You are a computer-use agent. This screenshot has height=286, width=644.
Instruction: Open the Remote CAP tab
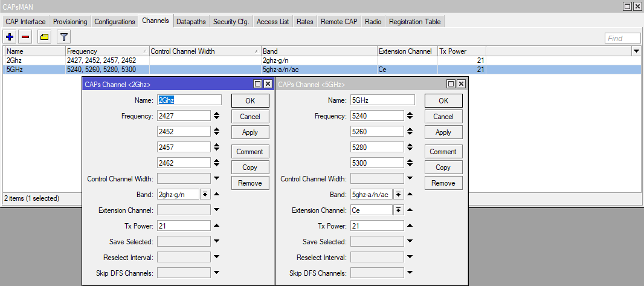point(339,22)
